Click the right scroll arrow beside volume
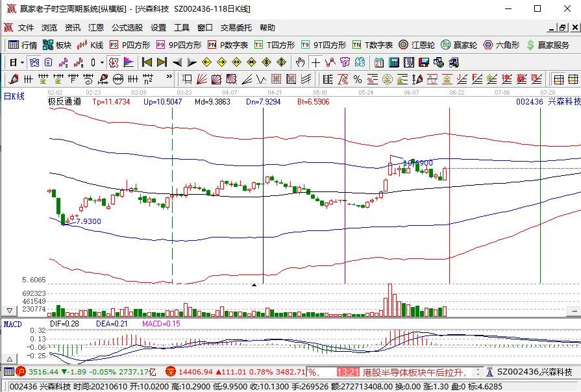Image resolution: width=581 pixels, height=392 pixels. click(573, 312)
